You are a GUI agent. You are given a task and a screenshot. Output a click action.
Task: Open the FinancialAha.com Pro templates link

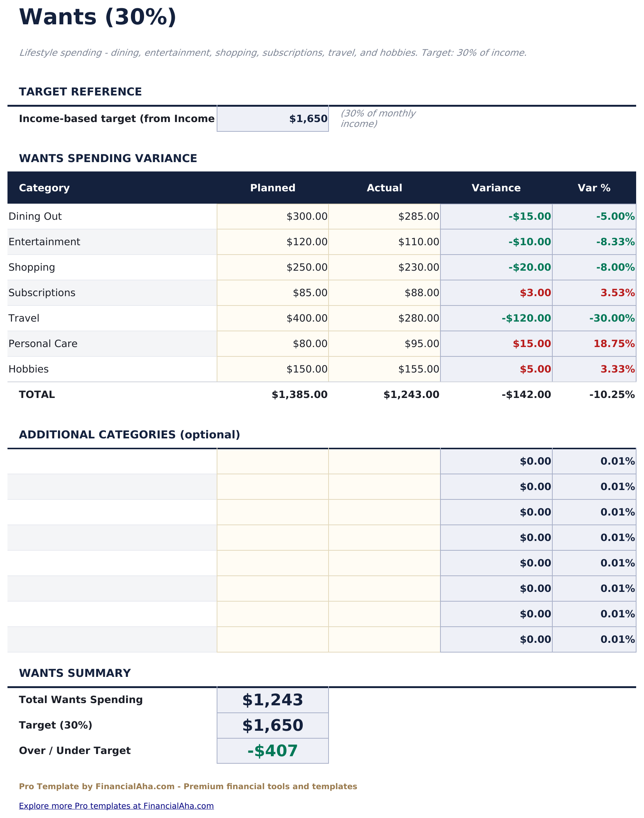point(116,806)
